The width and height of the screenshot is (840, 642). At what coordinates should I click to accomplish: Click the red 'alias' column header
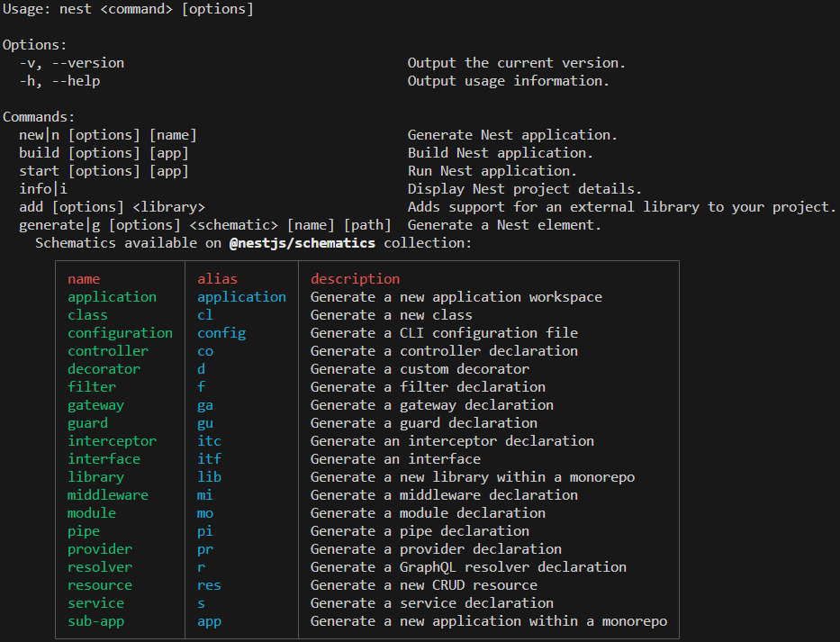pyautogui.click(x=217, y=279)
